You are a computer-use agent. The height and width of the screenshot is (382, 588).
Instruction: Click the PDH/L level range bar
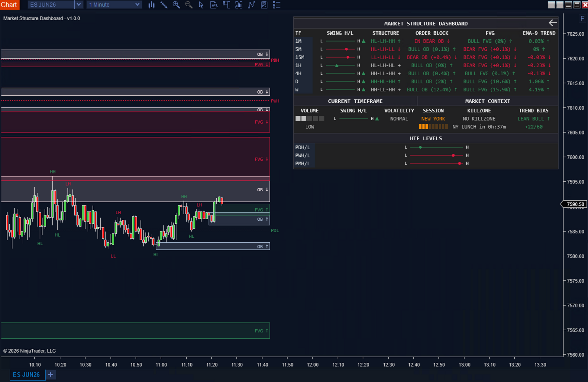(x=437, y=147)
